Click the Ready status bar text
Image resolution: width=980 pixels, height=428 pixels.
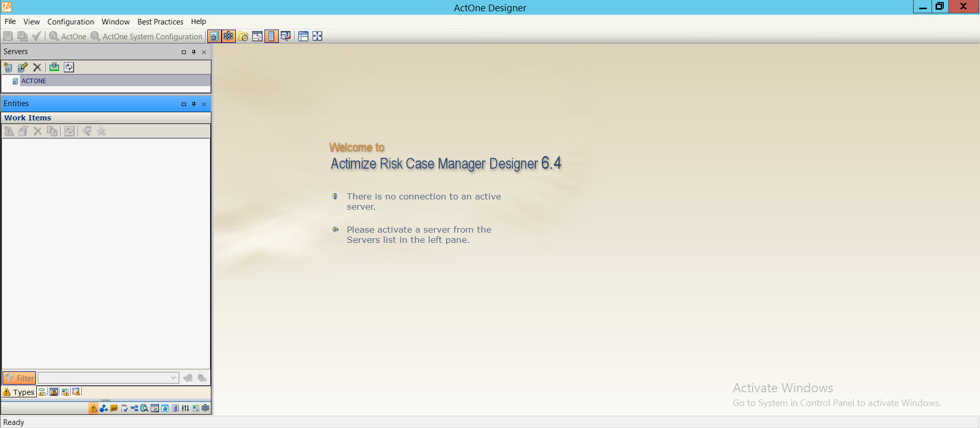tap(14, 422)
